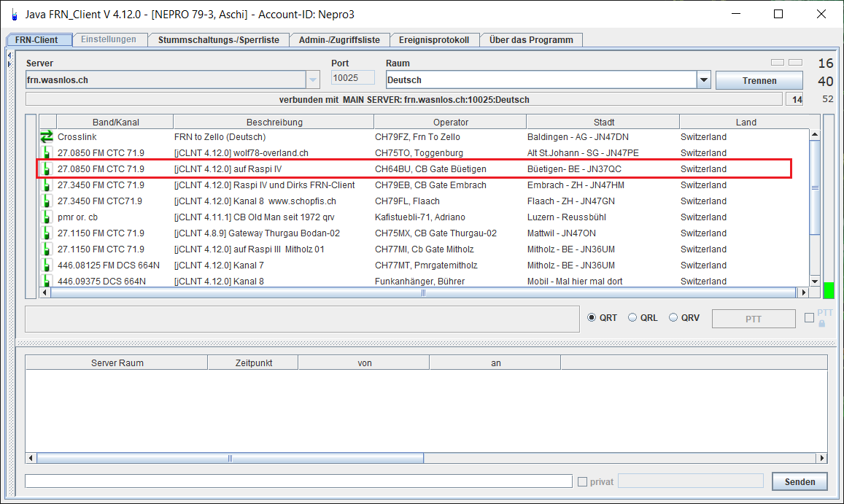Open the Einstellungen tab
This screenshot has width=844, height=504.
109,39
